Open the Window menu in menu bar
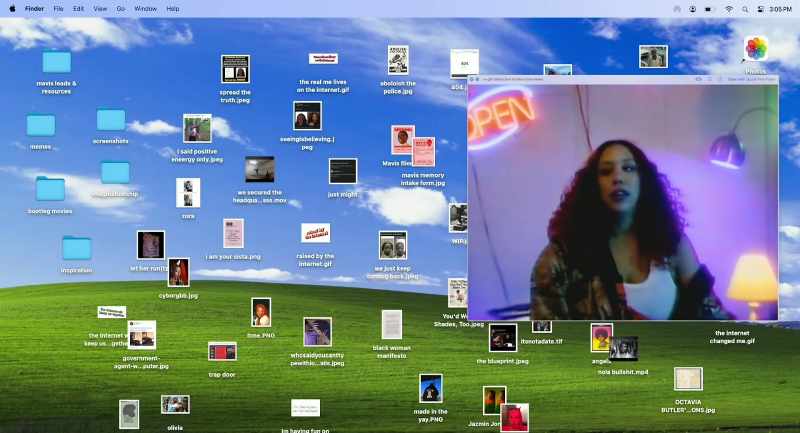 pyautogui.click(x=145, y=9)
